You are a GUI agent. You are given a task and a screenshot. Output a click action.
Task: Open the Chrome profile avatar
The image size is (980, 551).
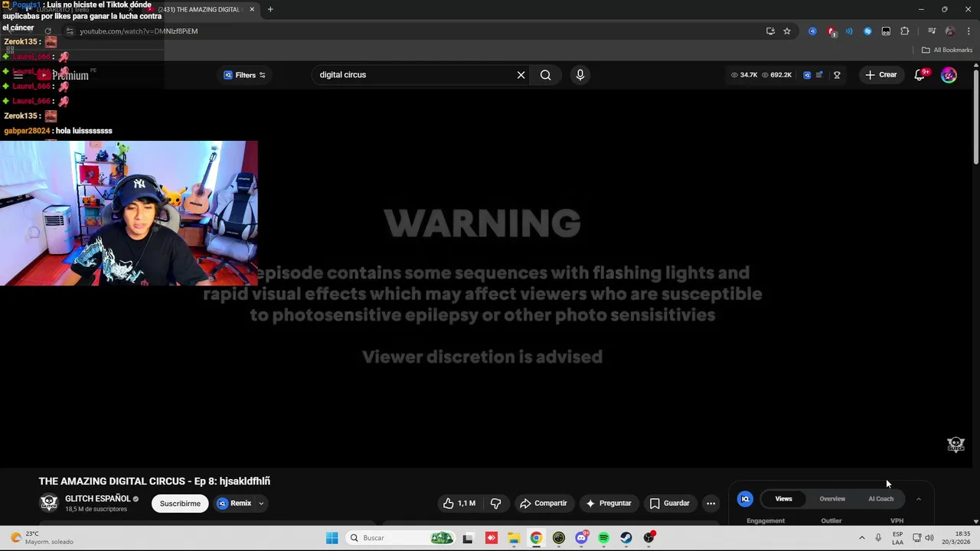tap(950, 31)
